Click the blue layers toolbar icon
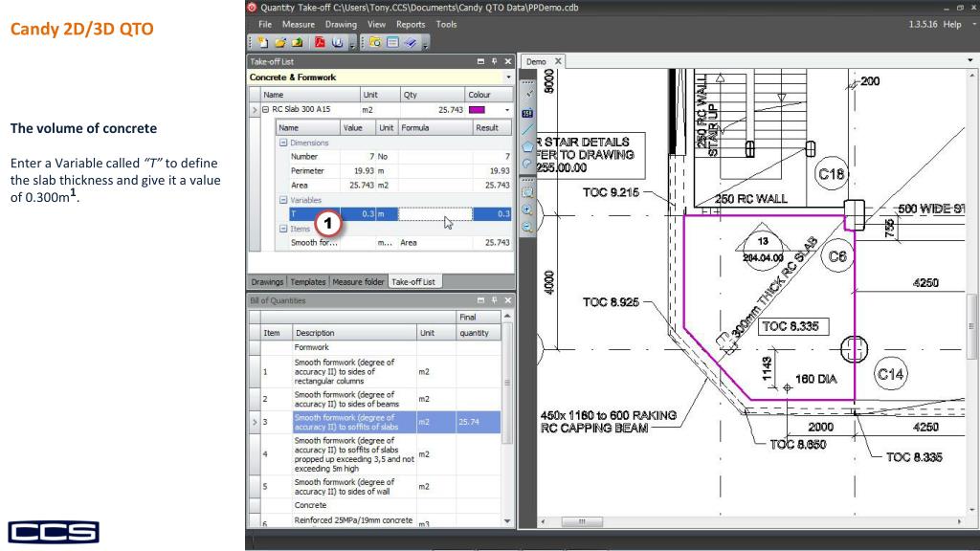Screen dimensions: 980x551 410,42
